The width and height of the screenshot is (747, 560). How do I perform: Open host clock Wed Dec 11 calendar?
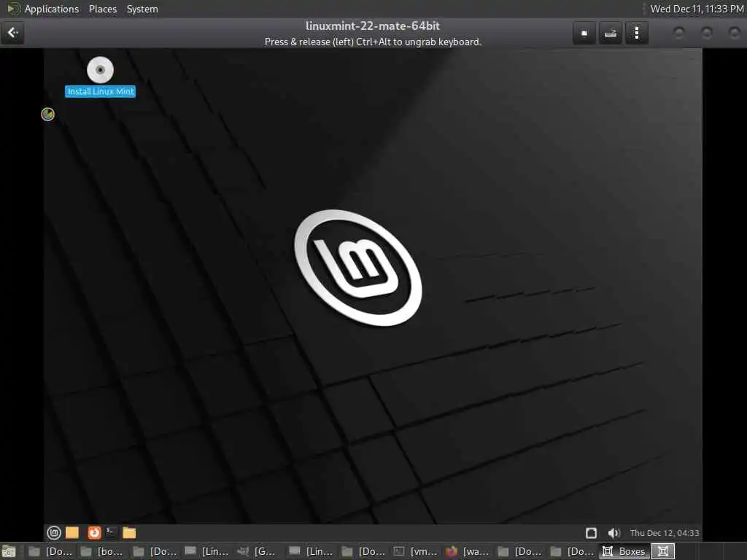tap(697, 9)
